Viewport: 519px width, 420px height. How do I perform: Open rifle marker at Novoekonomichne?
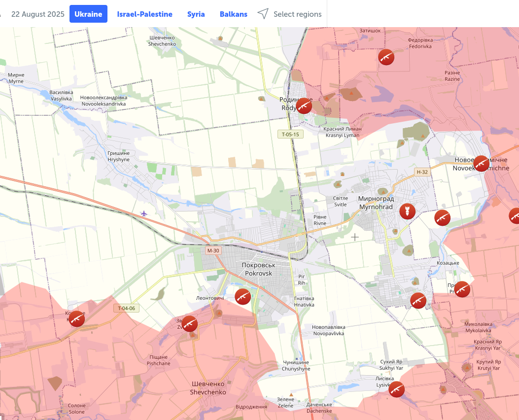[x=481, y=164]
